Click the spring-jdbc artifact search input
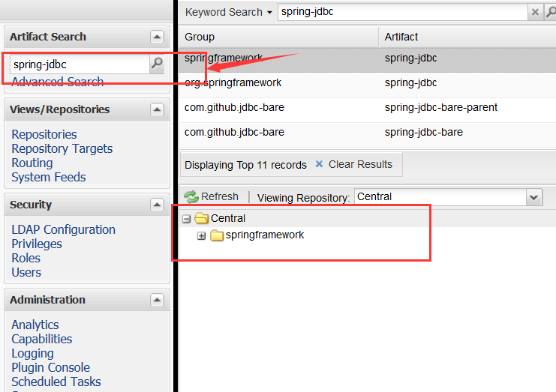 (80, 64)
